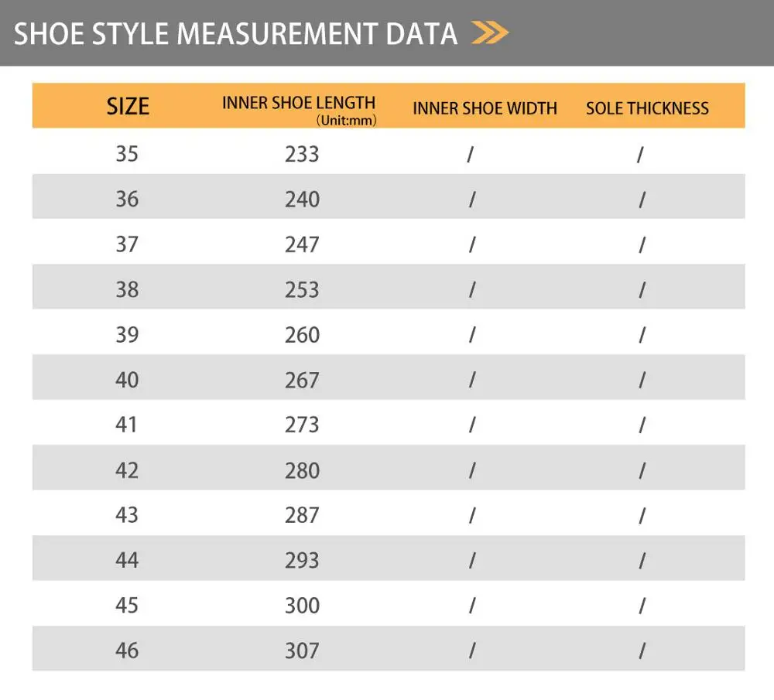774x700 pixels.
Task: Select the "(Unit:mm)" label
Action: click(x=347, y=121)
